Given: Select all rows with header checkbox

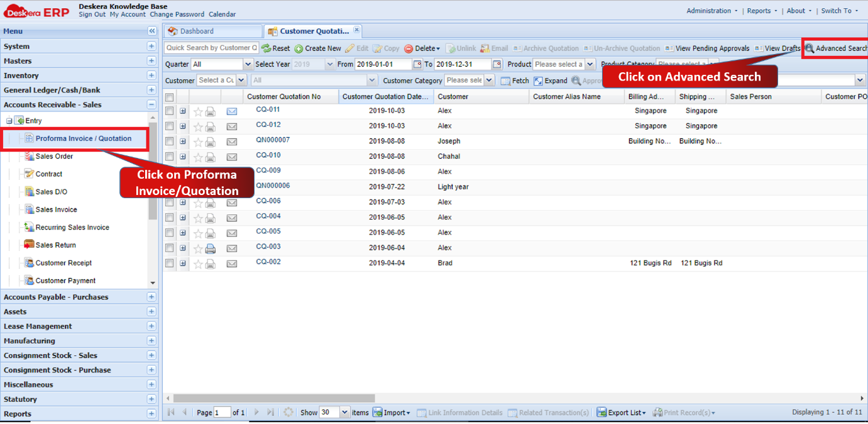Looking at the screenshot, I should (x=169, y=97).
